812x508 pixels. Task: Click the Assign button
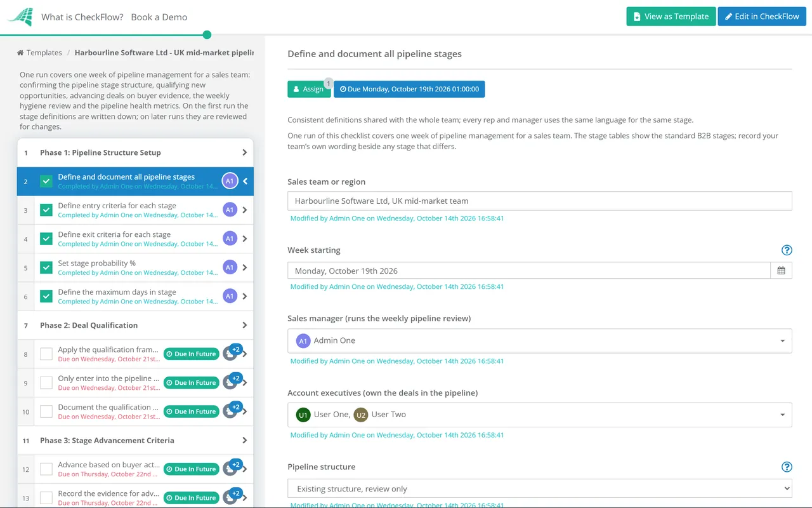(309, 89)
